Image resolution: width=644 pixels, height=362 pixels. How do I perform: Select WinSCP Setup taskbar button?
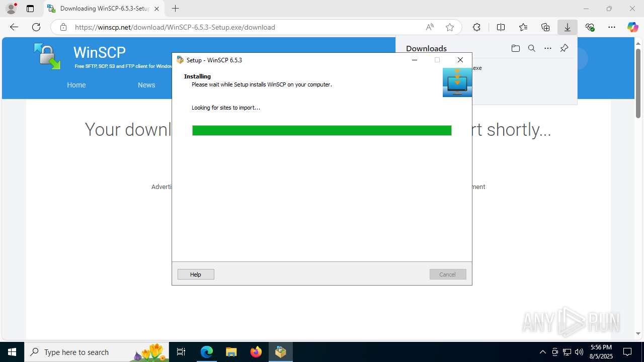point(281,352)
